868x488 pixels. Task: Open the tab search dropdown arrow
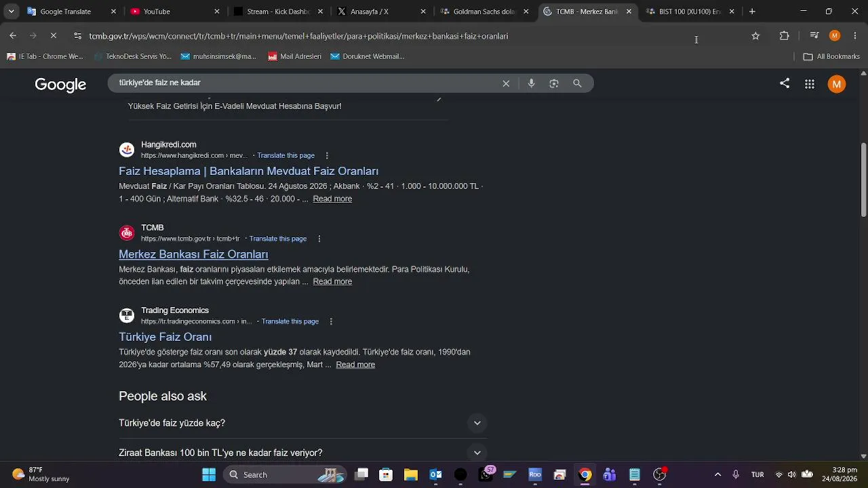click(x=11, y=12)
